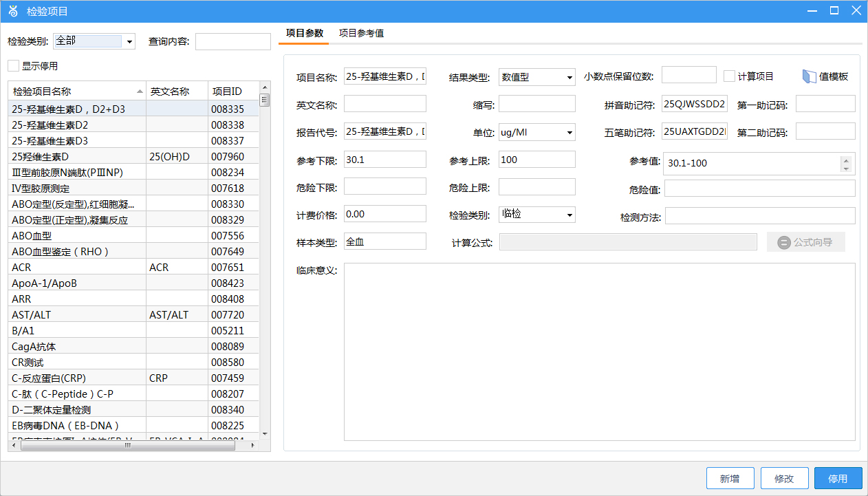This screenshot has width=868, height=496.
Task: Select row ABO血型鉴定（RHO）
Action: 133,252
